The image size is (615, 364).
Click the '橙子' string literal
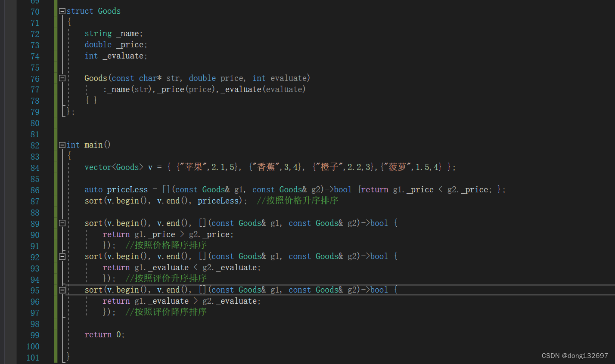pyautogui.click(x=329, y=167)
